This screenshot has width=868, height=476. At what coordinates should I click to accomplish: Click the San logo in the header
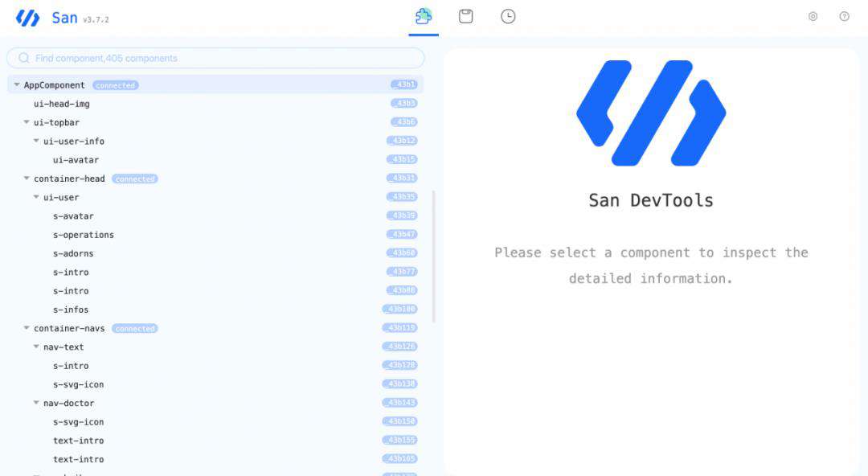27,18
